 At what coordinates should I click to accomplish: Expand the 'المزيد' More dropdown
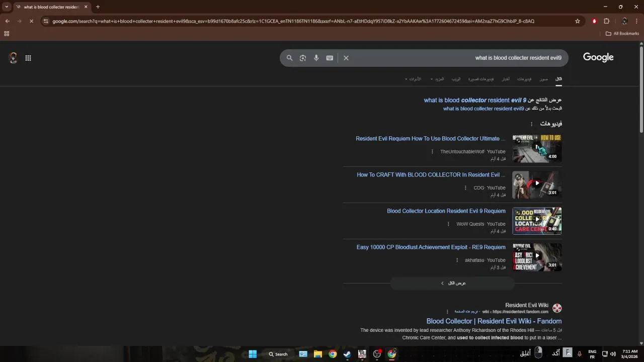coord(438,79)
